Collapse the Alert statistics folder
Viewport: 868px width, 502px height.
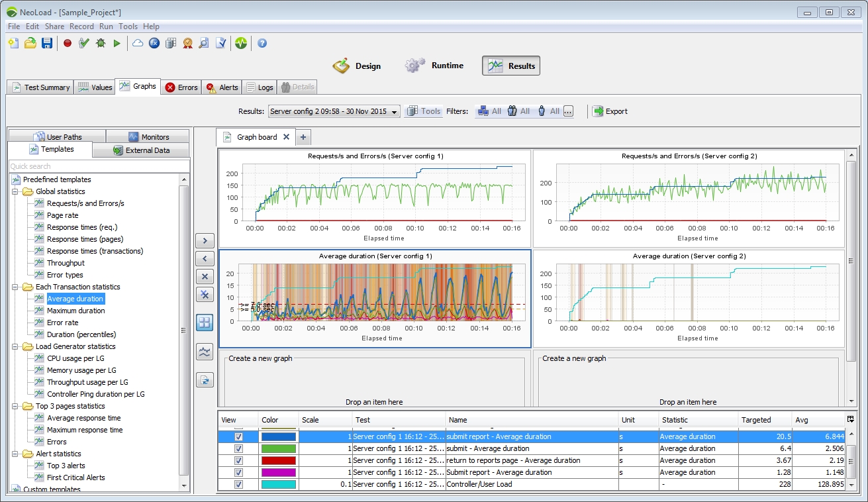coord(15,454)
